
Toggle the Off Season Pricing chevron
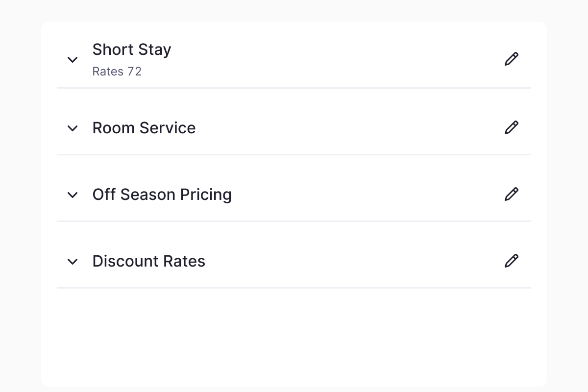[x=73, y=195]
